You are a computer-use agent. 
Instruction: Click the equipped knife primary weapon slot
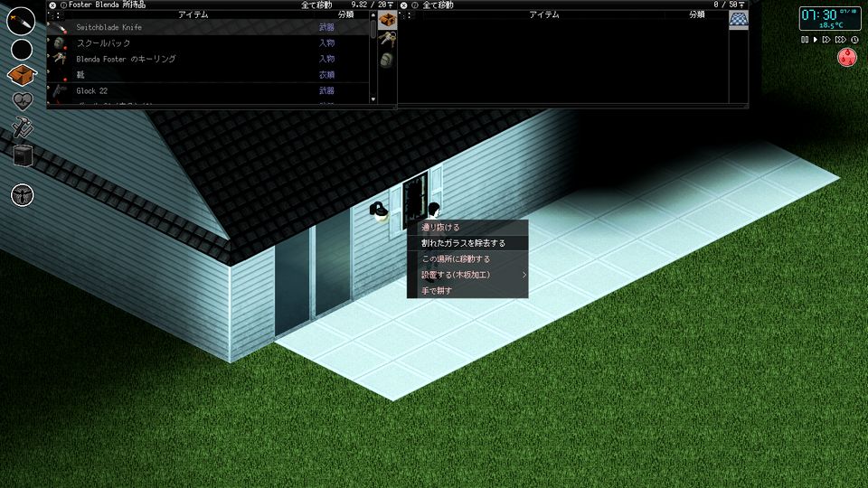tap(21, 21)
